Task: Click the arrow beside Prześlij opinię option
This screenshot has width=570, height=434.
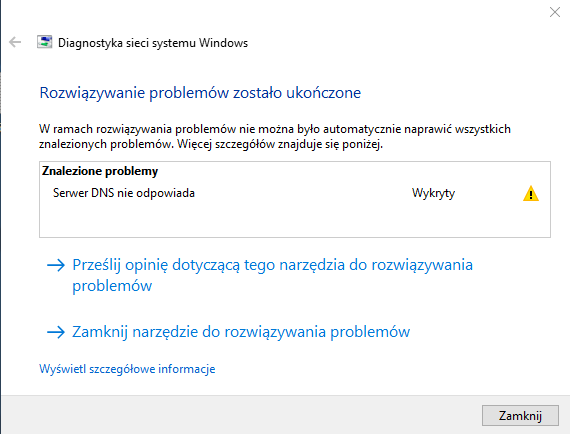Action: click(x=56, y=265)
